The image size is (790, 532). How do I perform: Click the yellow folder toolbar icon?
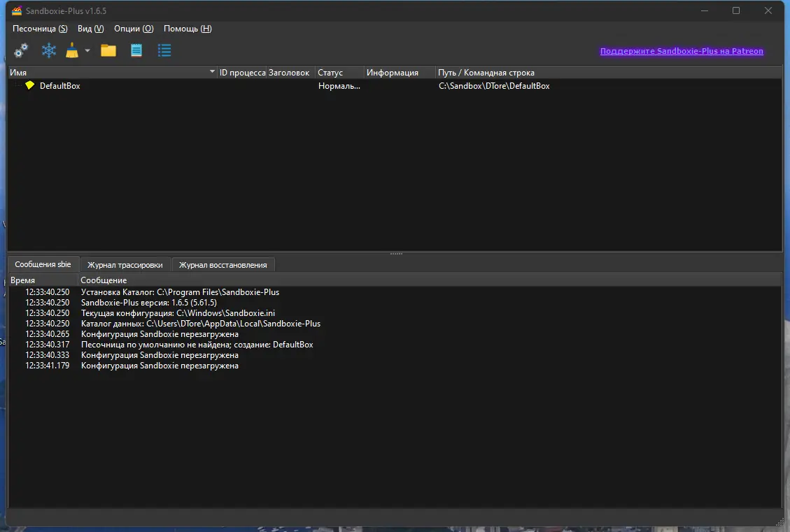pos(108,50)
